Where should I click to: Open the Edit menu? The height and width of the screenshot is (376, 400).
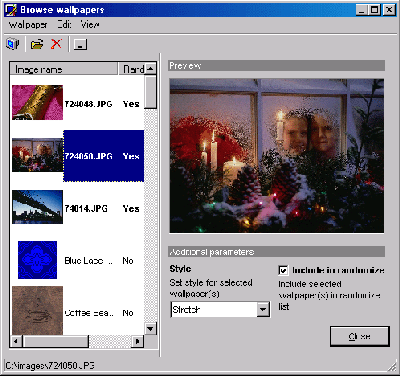click(64, 25)
